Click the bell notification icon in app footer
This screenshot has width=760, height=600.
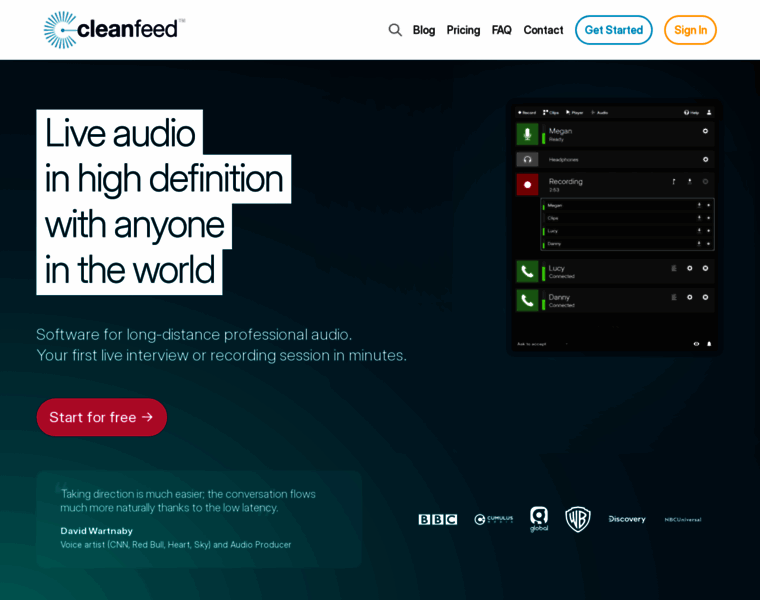pos(709,344)
